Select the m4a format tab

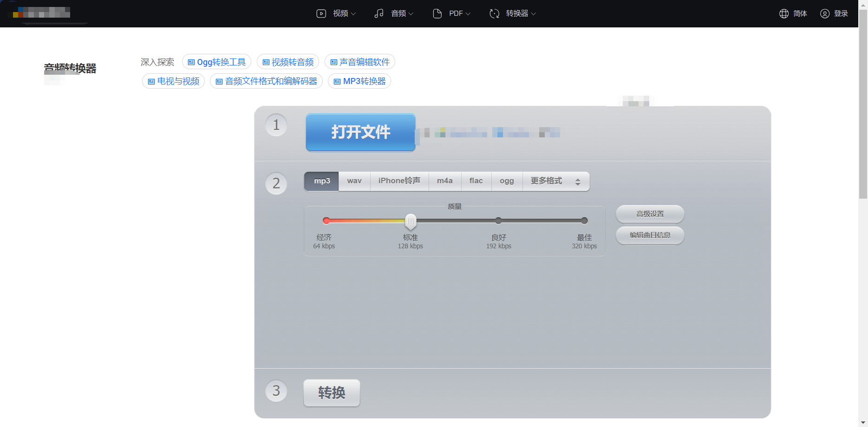445,181
